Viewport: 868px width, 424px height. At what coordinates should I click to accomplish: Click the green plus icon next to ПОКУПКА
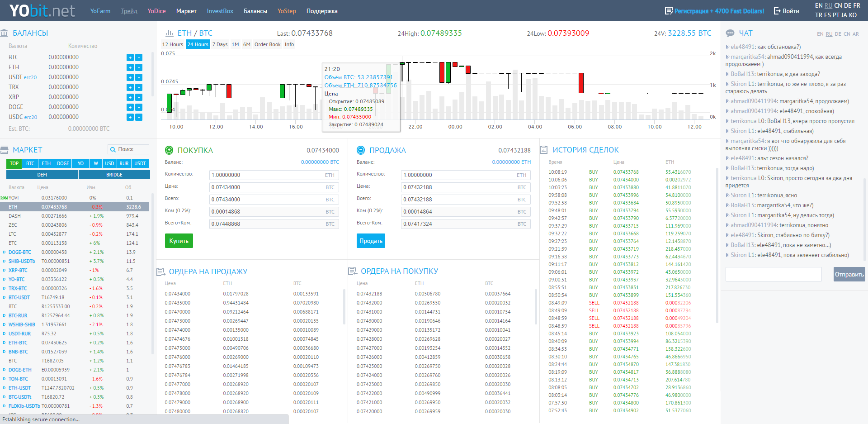[x=170, y=150]
